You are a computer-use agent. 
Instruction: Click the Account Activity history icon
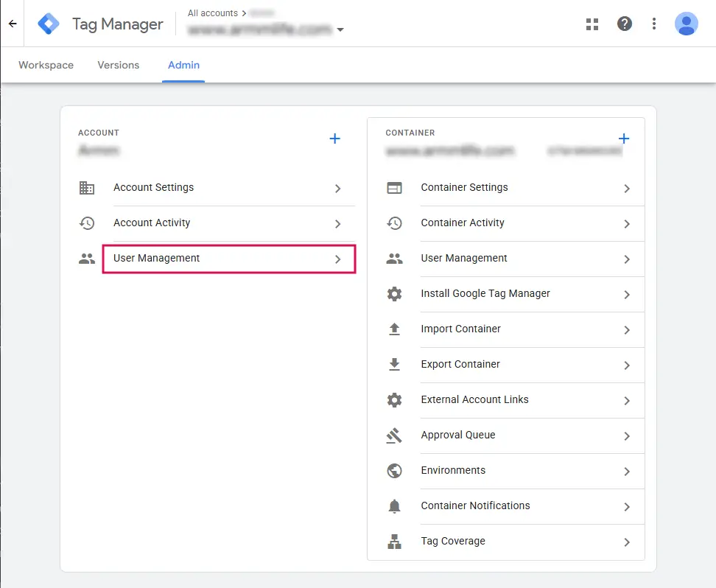(x=87, y=223)
